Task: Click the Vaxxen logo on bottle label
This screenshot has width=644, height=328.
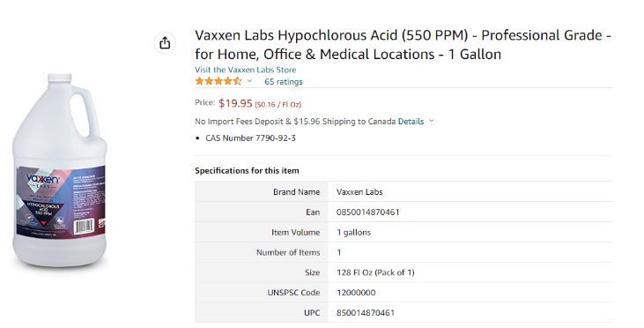Action: click(42, 179)
